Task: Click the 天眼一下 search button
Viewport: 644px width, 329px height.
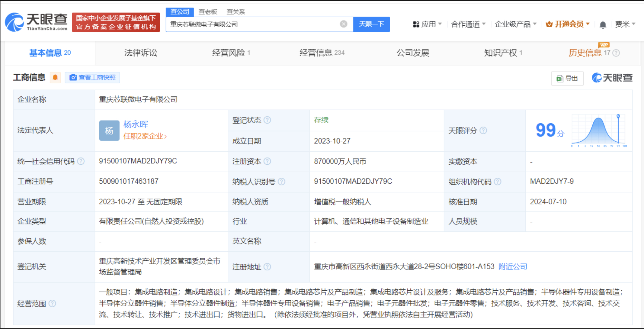Action: (x=371, y=24)
